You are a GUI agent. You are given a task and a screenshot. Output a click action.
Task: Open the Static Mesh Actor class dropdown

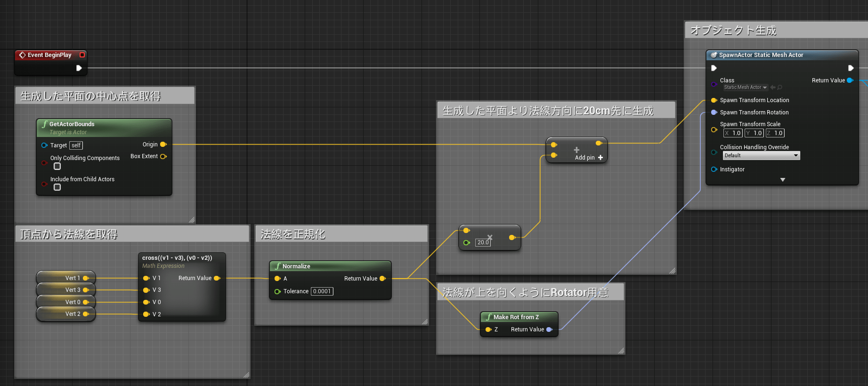coord(745,88)
